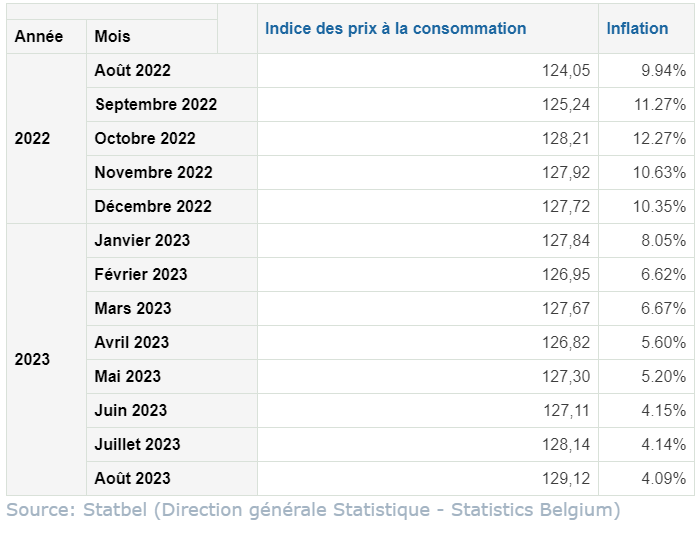Select the 2023 year row group
Viewport: 695px width, 533px height.
click(32, 359)
